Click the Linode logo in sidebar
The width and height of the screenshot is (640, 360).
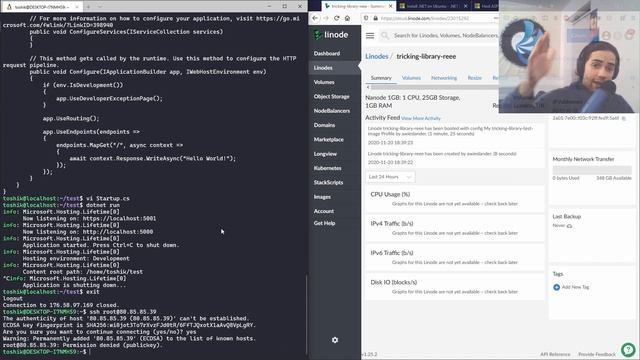pos(331,35)
